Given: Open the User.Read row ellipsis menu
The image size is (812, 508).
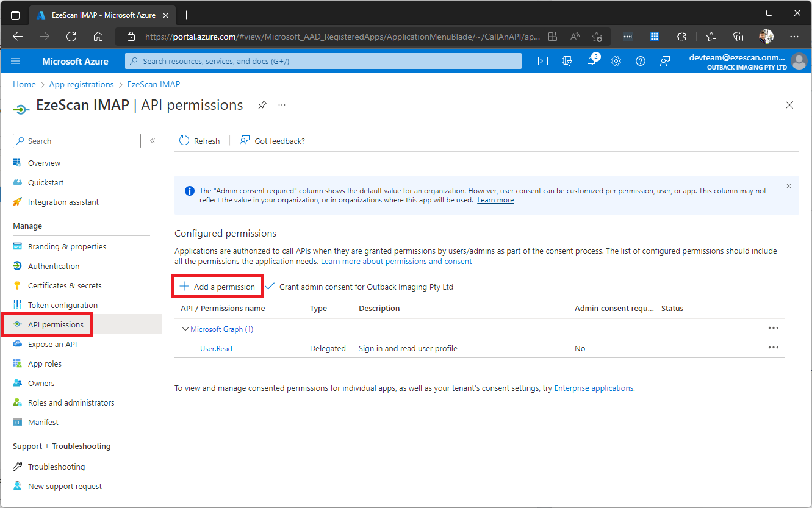Looking at the screenshot, I should (x=773, y=348).
